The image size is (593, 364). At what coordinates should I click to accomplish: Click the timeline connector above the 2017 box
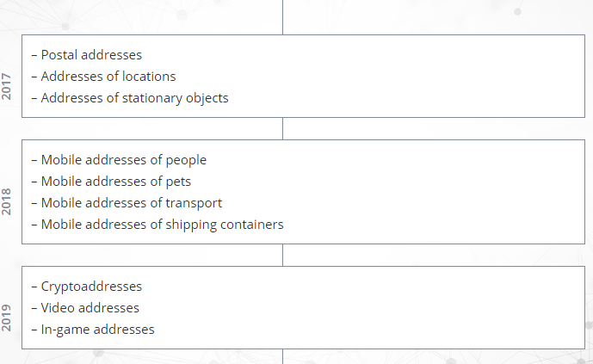pyautogui.click(x=282, y=17)
